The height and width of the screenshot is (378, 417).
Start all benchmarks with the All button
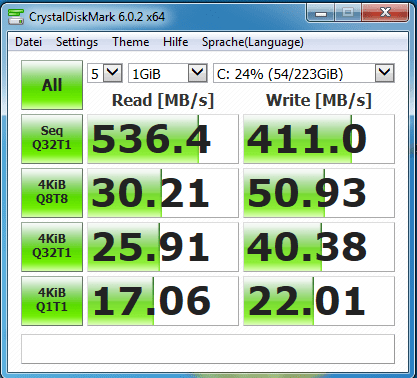52,85
